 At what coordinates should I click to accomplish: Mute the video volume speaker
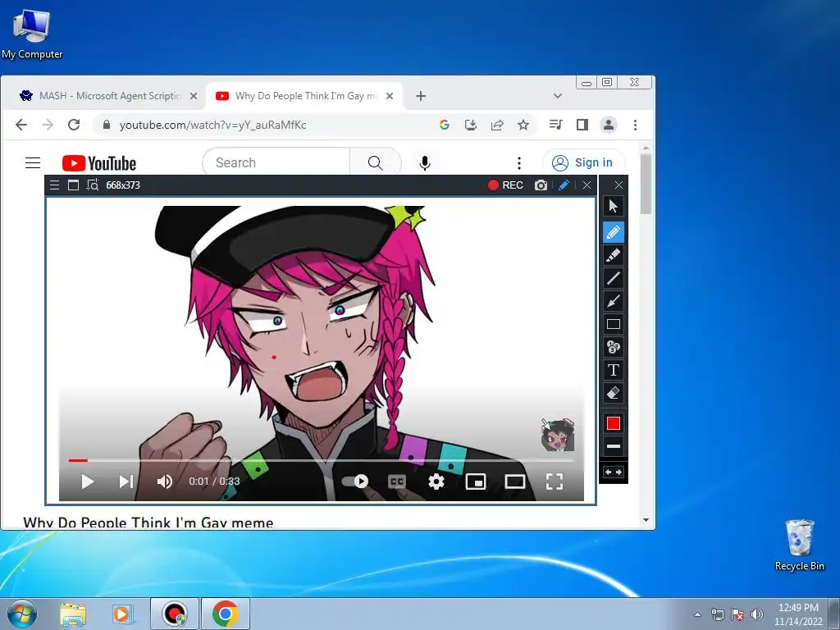164,481
